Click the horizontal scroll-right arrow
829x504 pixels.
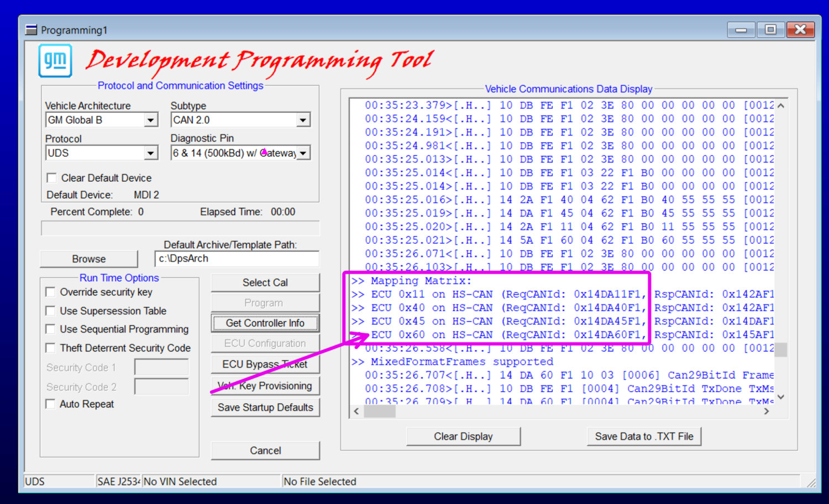[767, 411]
